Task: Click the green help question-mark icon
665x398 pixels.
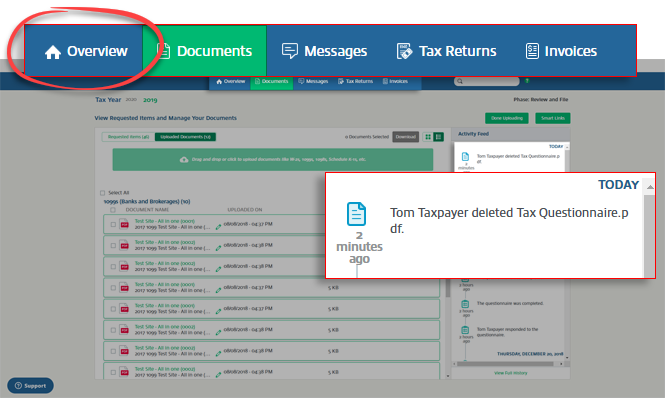Action: point(527,81)
